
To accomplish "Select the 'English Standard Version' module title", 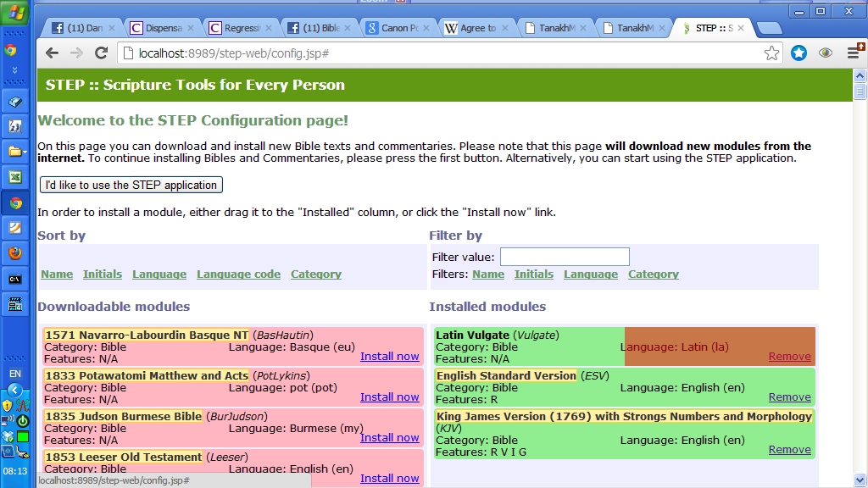I will click(x=507, y=375).
